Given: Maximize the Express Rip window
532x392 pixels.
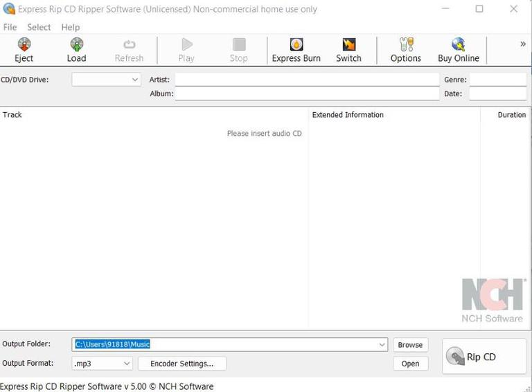Looking at the screenshot, I should [x=479, y=8].
